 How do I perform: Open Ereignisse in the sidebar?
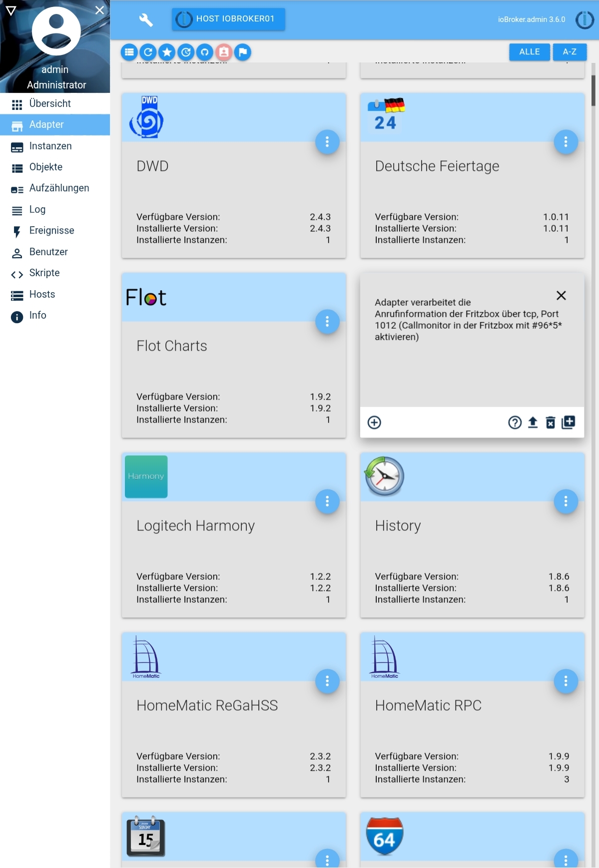tap(55, 231)
